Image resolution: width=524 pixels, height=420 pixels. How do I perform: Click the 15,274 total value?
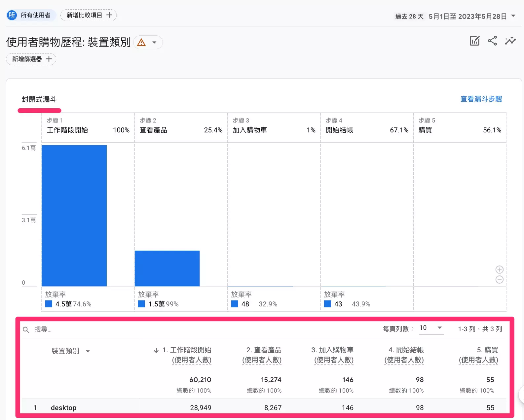coord(271,380)
